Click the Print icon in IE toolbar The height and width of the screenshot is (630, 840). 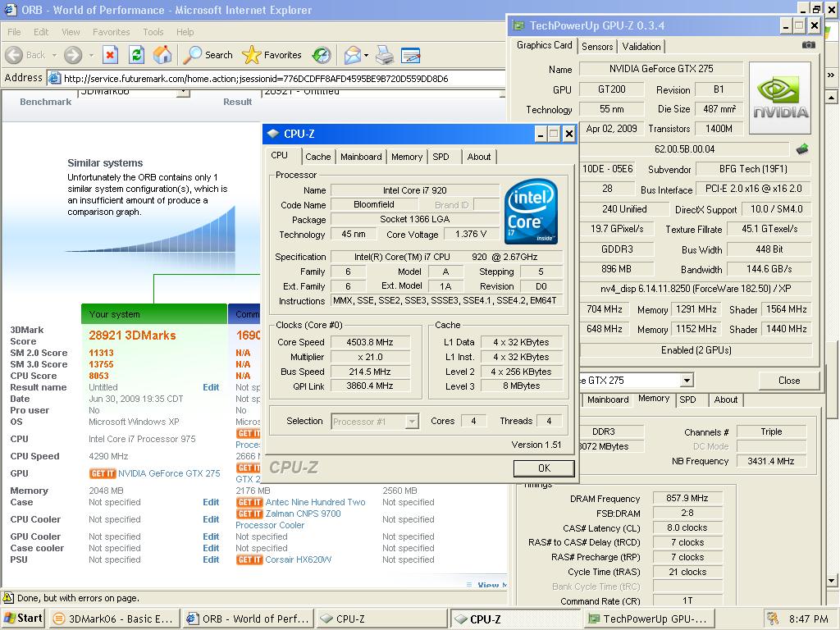[x=384, y=55]
